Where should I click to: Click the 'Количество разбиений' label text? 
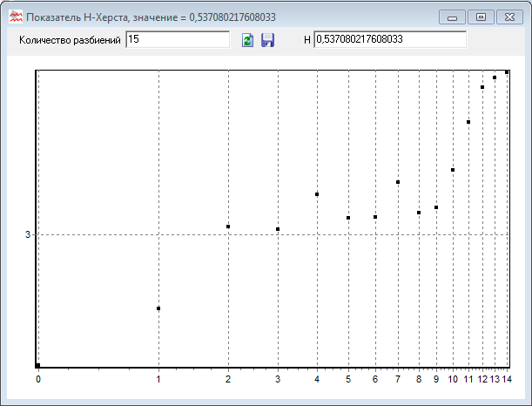coord(70,40)
